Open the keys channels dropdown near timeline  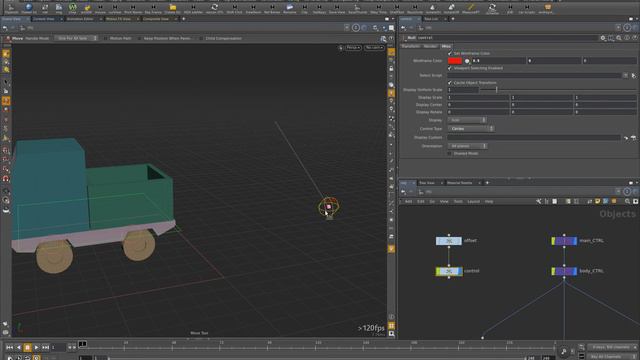click(612, 347)
